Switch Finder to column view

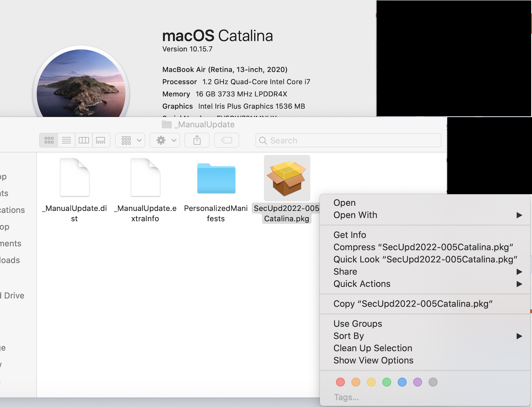coord(84,140)
